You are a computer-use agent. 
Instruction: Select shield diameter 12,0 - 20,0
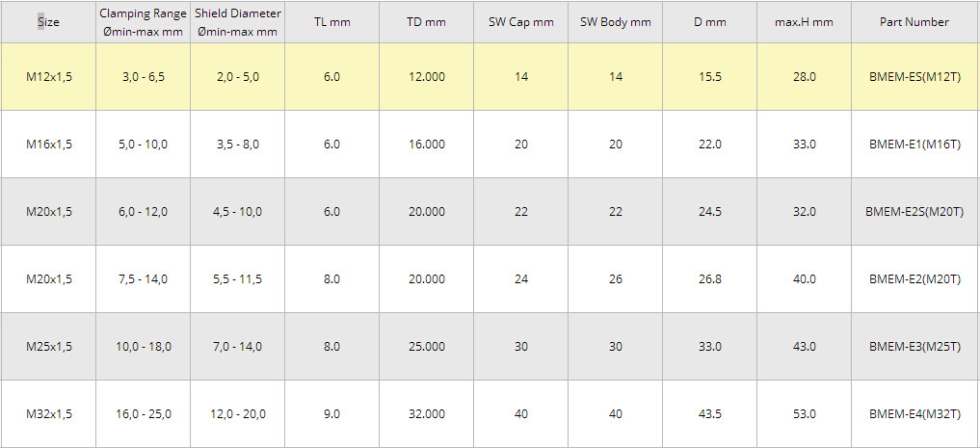click(x=237, y=414)
